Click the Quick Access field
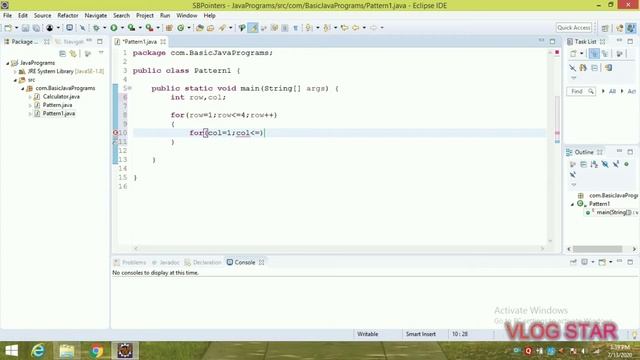This screenshot has width=640, height=360. coord(573,28)
